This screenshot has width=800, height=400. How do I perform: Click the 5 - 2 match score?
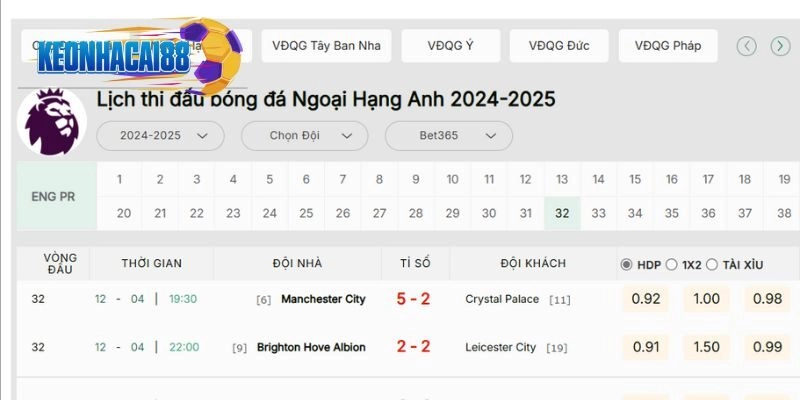413,299
